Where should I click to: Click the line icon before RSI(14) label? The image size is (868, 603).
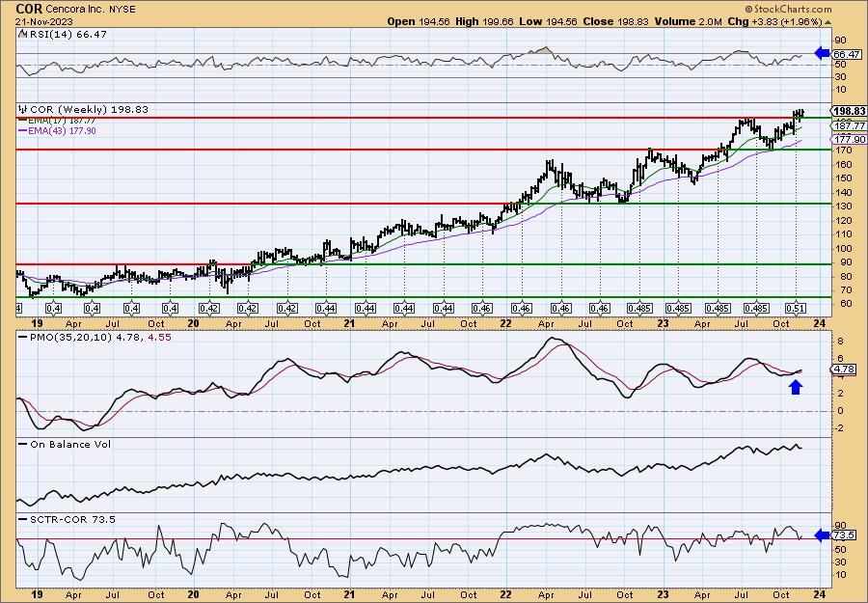tap(22, 35)
